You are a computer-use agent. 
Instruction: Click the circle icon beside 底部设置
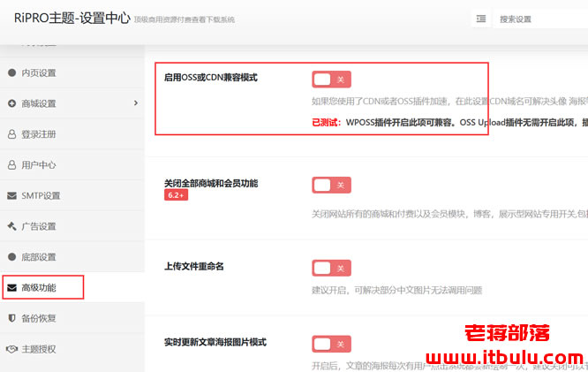coord(12,257)
